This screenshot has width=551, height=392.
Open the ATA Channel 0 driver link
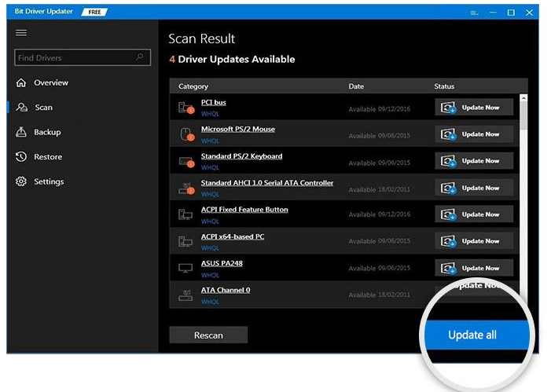[x=226, y=290]
